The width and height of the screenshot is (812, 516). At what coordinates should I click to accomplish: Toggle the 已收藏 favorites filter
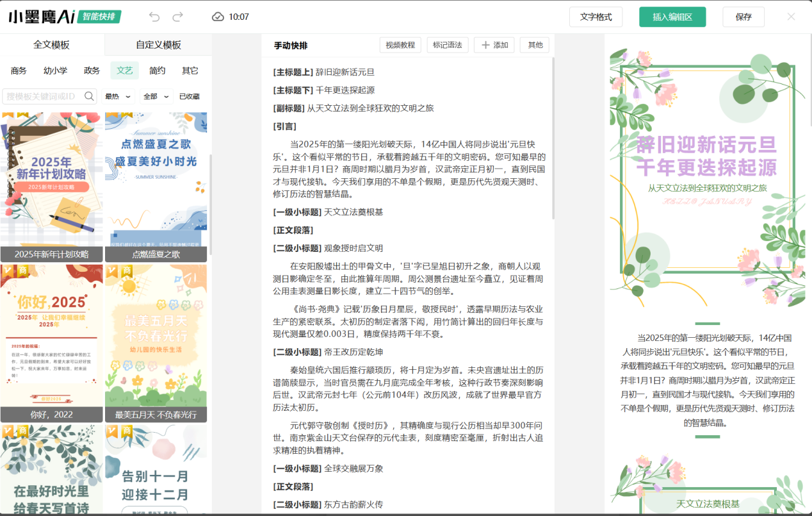190,96
